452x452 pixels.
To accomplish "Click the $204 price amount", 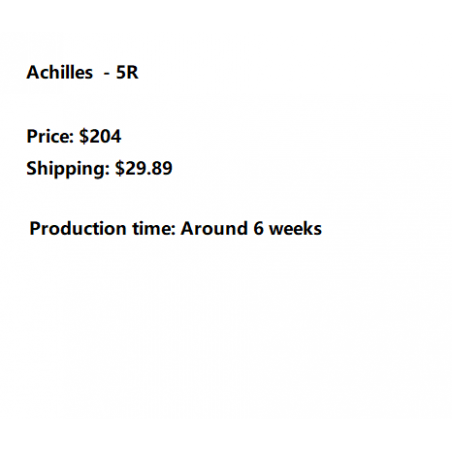I will (x=100, y=136).
